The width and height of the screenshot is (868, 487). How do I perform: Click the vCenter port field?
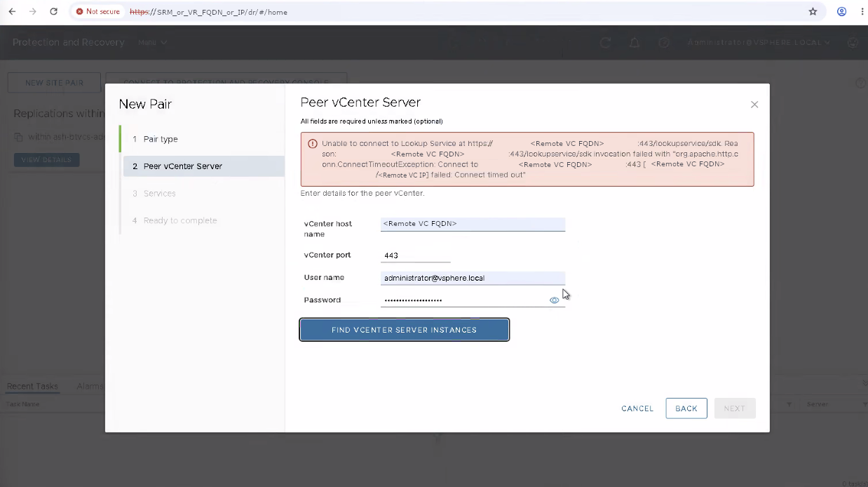(416, 255)
